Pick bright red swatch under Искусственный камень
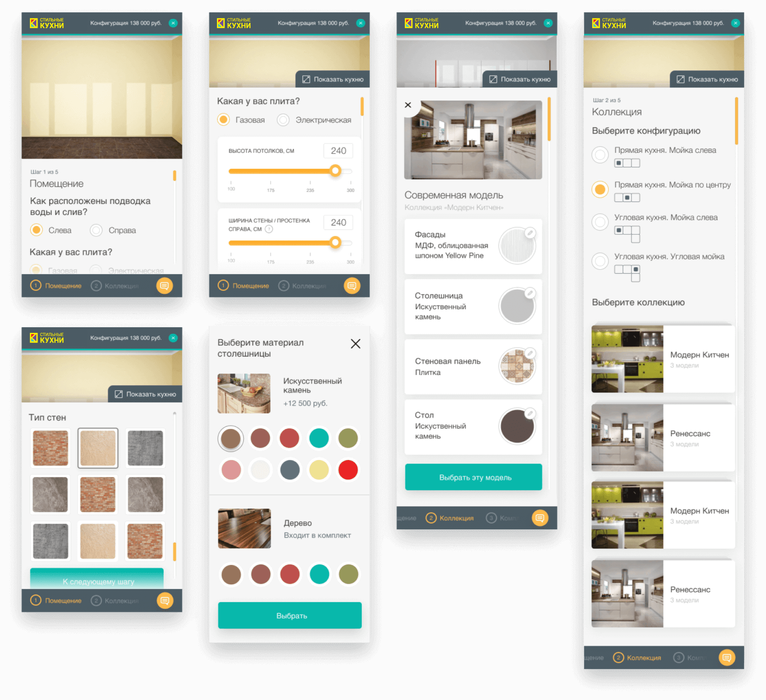The height and width of the screenshot is (700, 766). click(348, 470)
